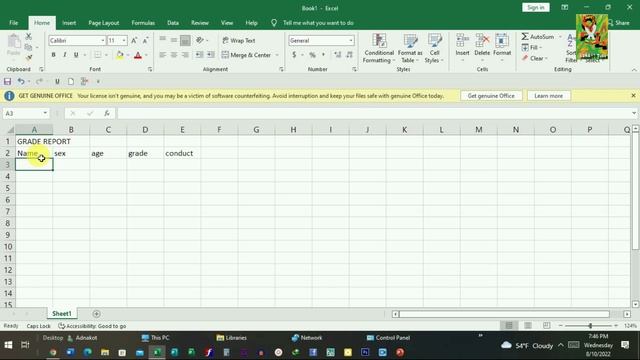The width and height of the screenshot is (640, 360).
Task: Select the cell containing 'conduct'
Action: tap(182, 153)
